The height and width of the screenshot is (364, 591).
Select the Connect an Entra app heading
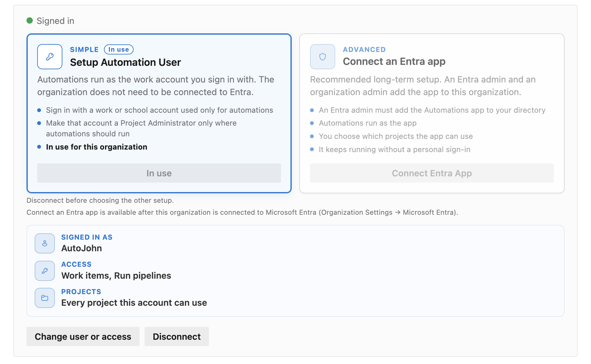[394, 61]
